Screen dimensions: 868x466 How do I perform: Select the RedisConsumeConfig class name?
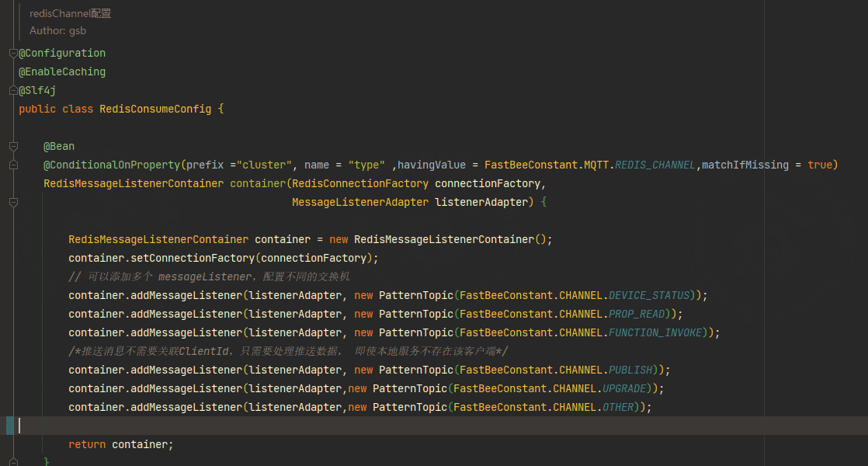[x=155, y=109]
